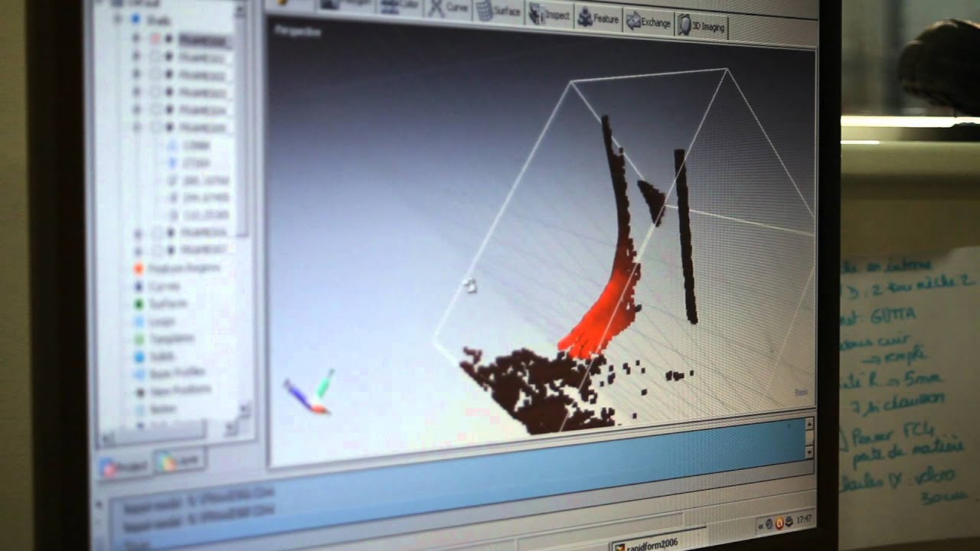Open the Feature tab
Viewport: 980px width, 551px height.
point(599,18)
